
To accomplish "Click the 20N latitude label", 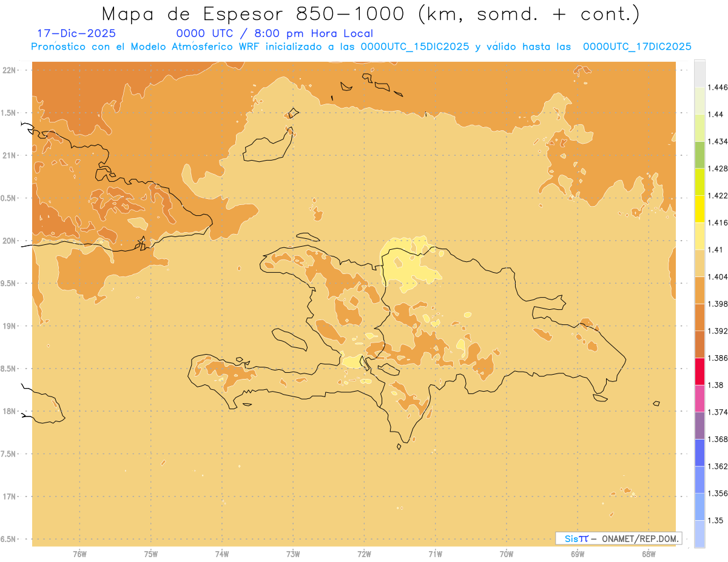I will (9, 241).
